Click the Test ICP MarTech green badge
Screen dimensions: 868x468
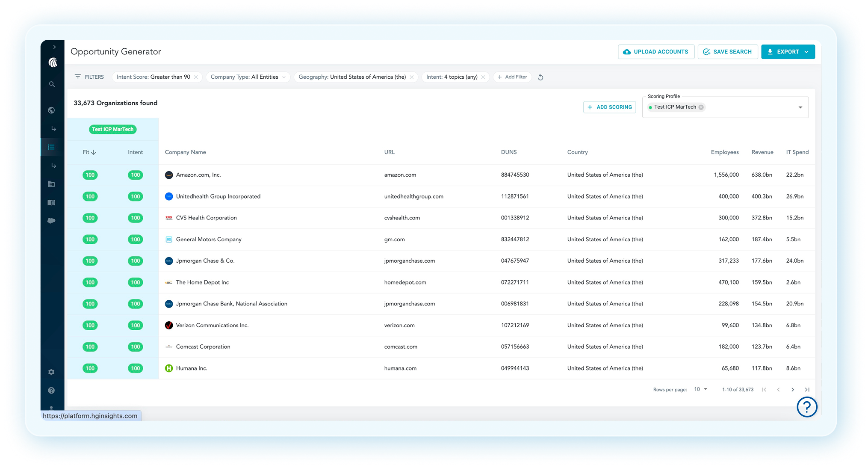113,129
